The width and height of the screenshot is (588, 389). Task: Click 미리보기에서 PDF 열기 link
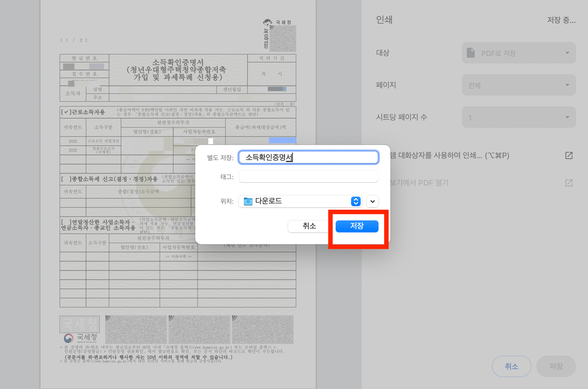[420, 183]
